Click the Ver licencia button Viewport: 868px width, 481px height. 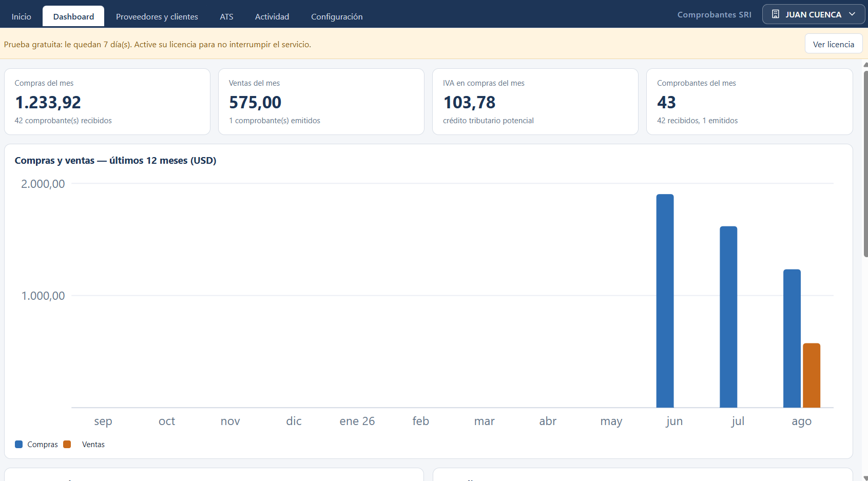(834, 44)
